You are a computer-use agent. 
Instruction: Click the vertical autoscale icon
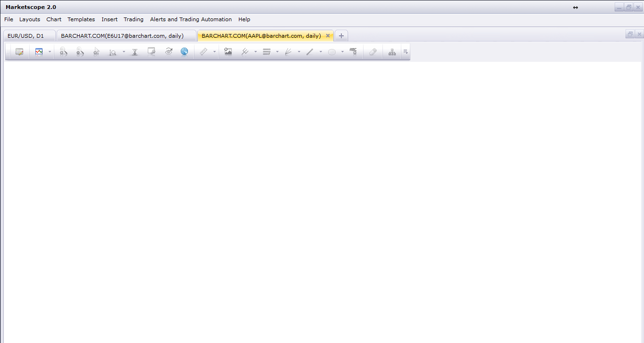point(135,52)
